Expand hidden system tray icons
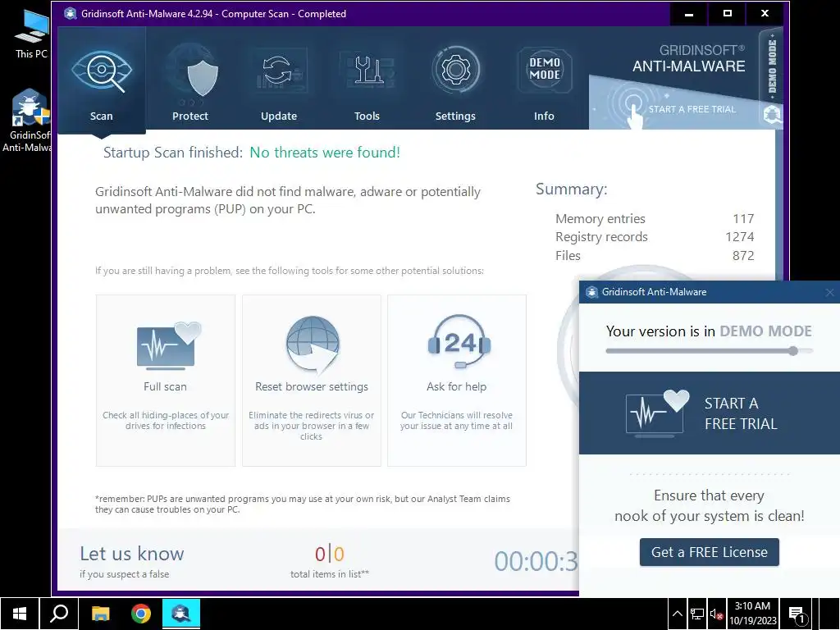The image size is (840, 630). pos(677,614)
